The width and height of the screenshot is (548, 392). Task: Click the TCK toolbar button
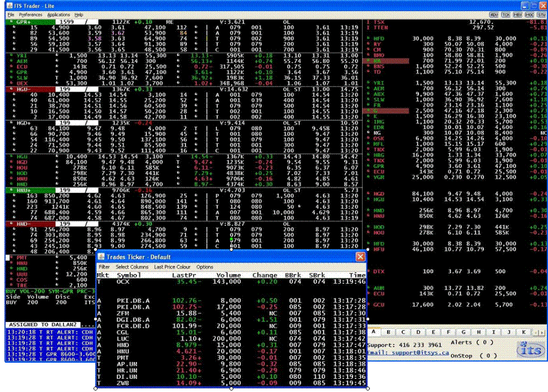[506, 15]
